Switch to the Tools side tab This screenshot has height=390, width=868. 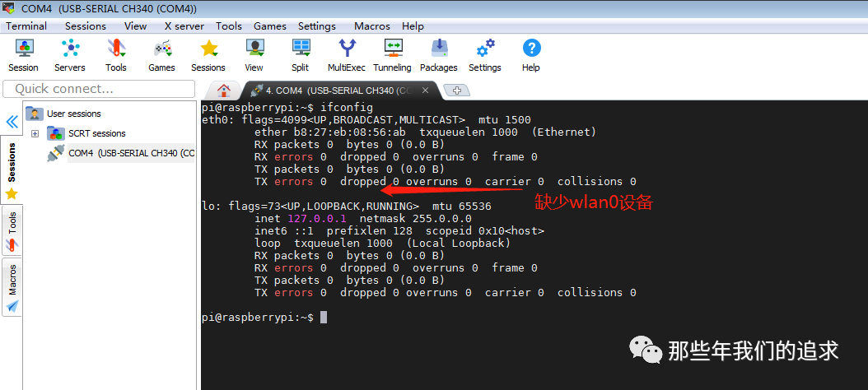tap(12, 230)
